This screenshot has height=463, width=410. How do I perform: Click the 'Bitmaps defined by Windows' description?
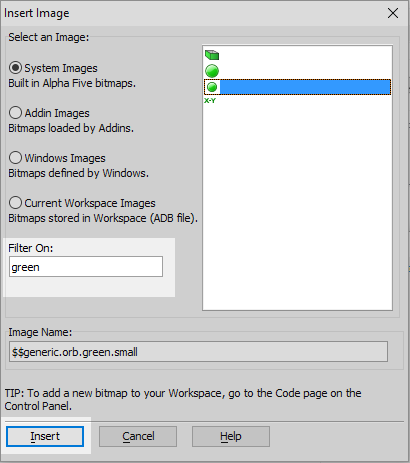click(78, 173)
